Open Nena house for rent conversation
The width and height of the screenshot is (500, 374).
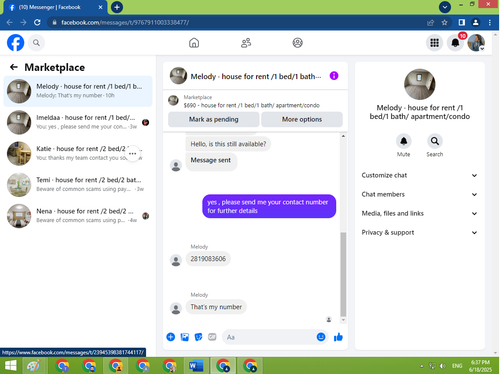(78, 216)
